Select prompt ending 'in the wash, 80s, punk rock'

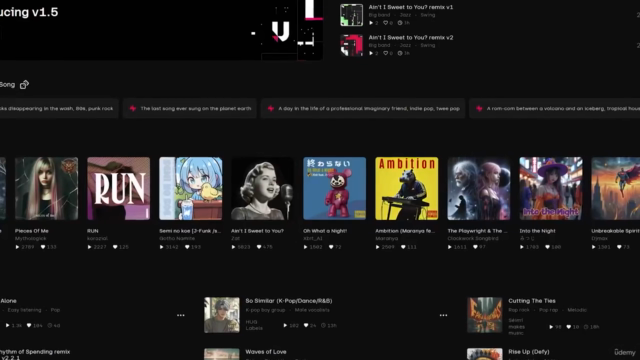[x=59, y=109]
